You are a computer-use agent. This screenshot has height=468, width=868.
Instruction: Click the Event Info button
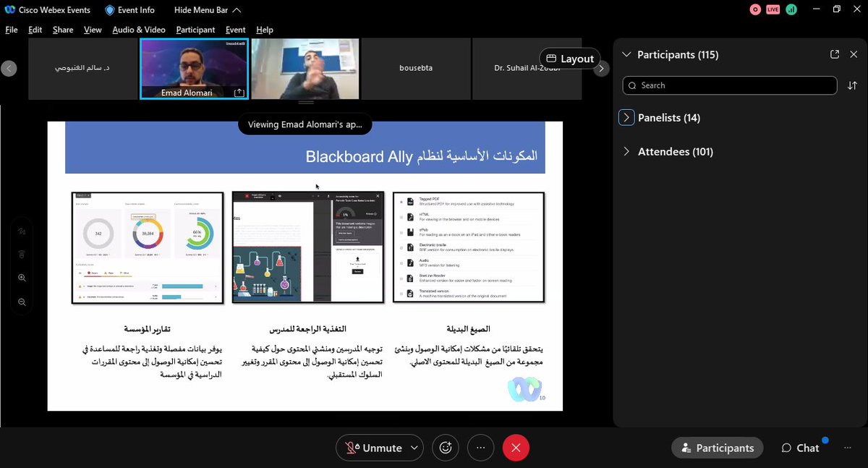129,10
